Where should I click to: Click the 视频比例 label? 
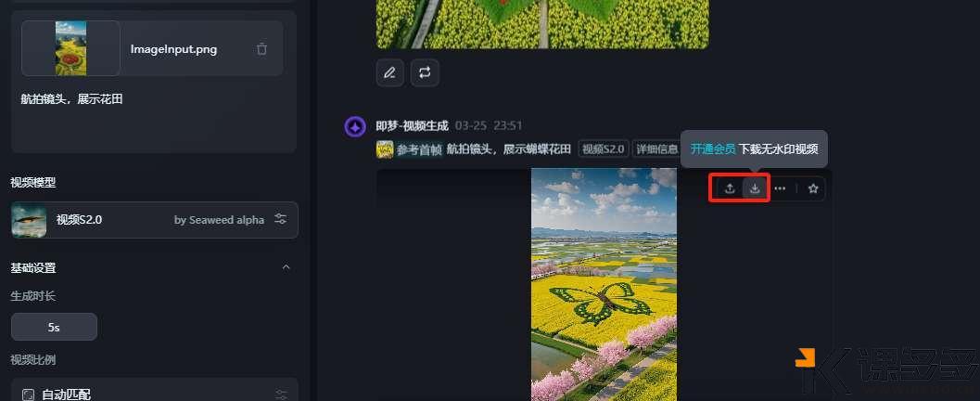[x=33, y=360]
